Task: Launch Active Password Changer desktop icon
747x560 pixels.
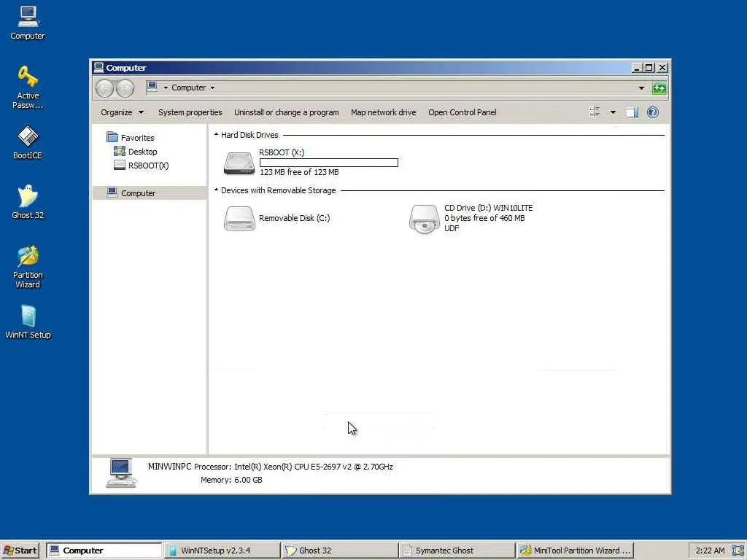Action: [x=28, y=87]
